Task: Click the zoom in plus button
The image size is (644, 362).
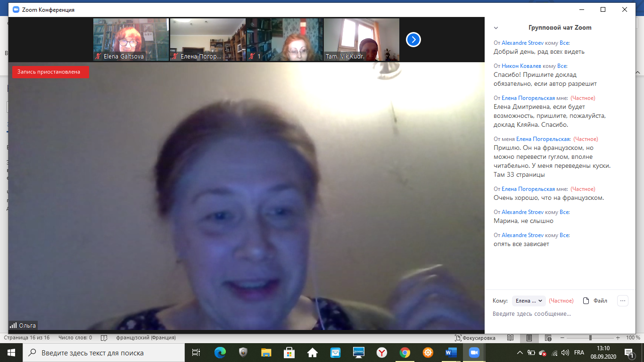Action: tap(618, 338)
